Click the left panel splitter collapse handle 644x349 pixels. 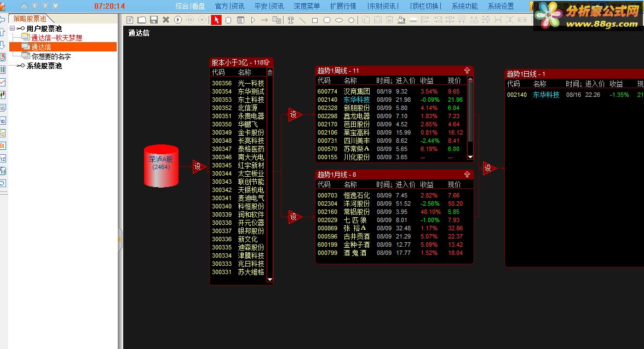tap(120, 239)
